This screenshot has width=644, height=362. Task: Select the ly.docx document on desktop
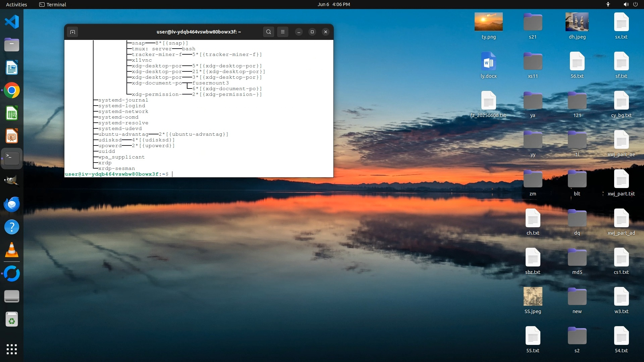pyautogui.click(x=488, y=62)
